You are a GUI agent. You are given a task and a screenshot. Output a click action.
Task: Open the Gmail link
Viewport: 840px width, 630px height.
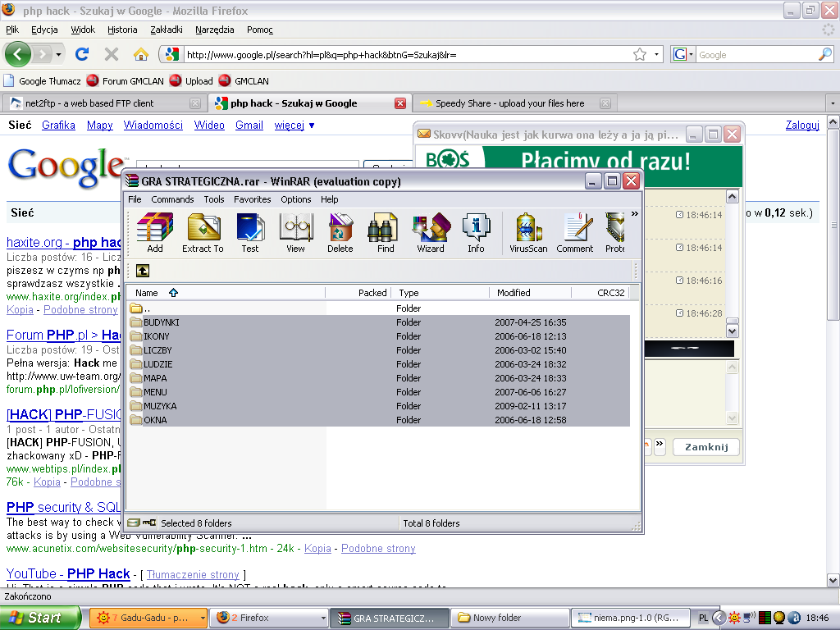[x=249, y=126]
